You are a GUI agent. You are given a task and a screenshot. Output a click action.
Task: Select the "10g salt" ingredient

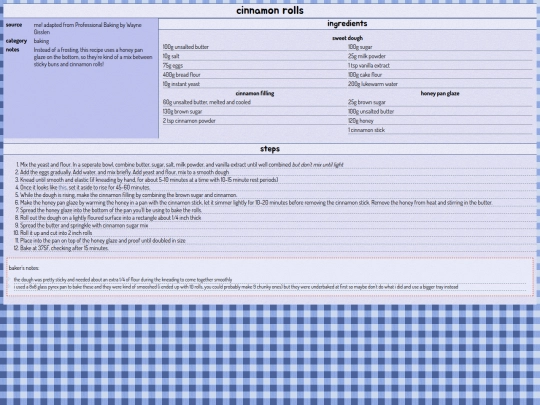click(171, 56)
